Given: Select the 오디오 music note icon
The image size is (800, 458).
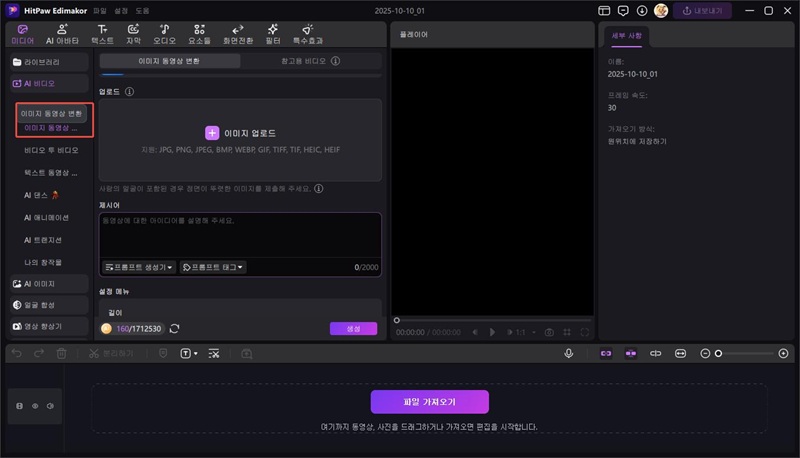Looking at the screenshot, I should coord(164,34).
